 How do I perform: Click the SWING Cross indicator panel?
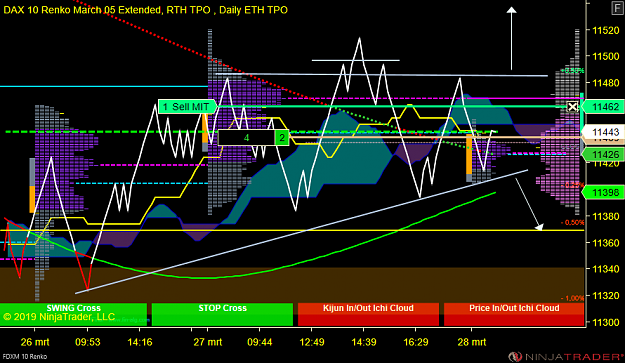[73, 314]
